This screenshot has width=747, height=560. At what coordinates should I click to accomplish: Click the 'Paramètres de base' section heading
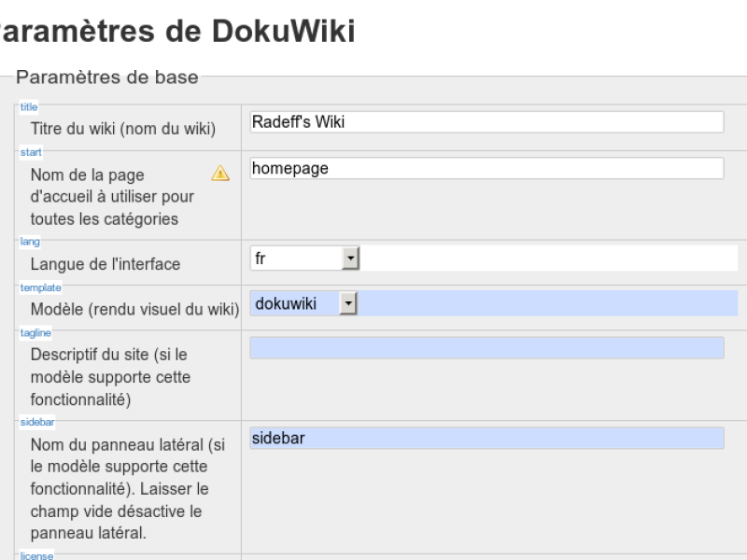tap(107, 77)
